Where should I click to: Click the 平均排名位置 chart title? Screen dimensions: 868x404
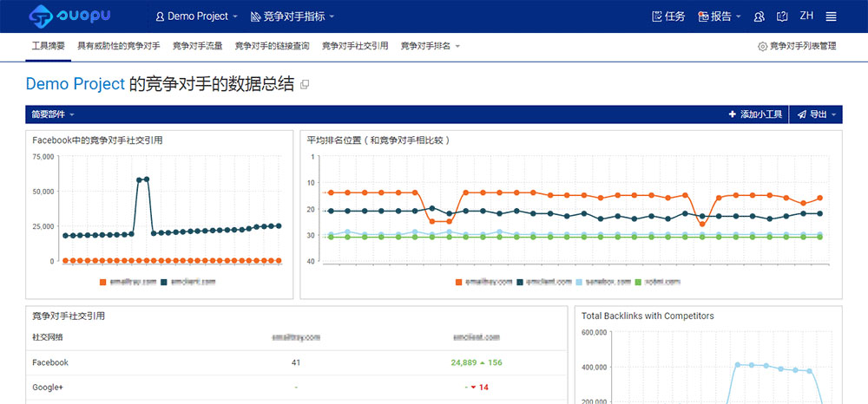[x=378, y=140]
